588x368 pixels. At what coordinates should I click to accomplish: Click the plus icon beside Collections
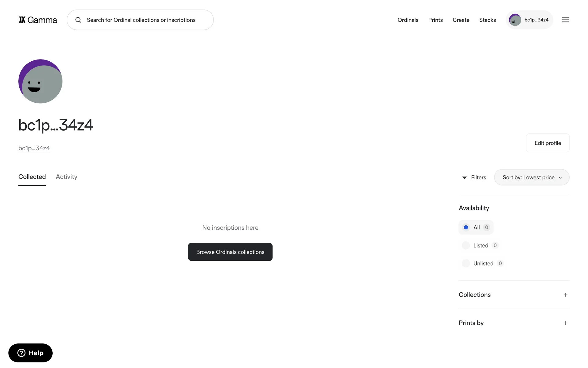pyautogui.click(x=565, y=295)
